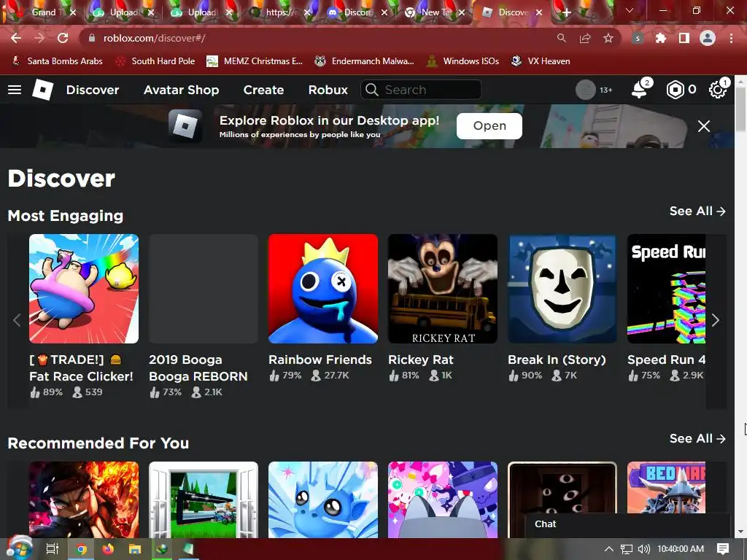Screen dimensions: 747x560
Task: Click the page vertical scrollbar thumb
Action: (741, 109)
